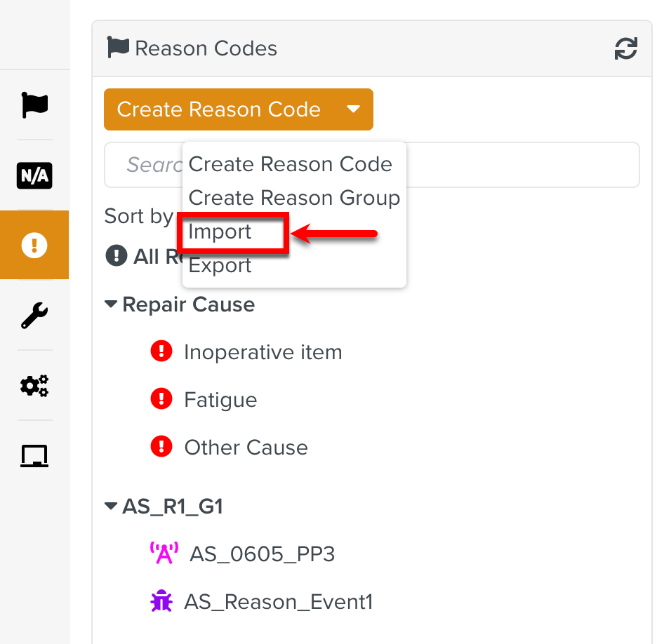The image size is (657, 644).
Task: Toggle the Create Reason Code dropdown arrow
Action: [x=354, y=109]
